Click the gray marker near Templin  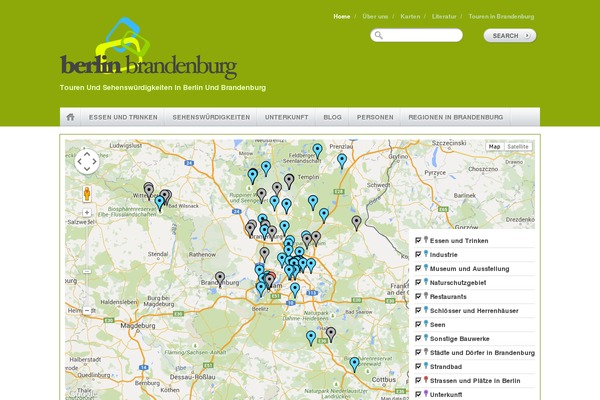click(x=289, y=181)
